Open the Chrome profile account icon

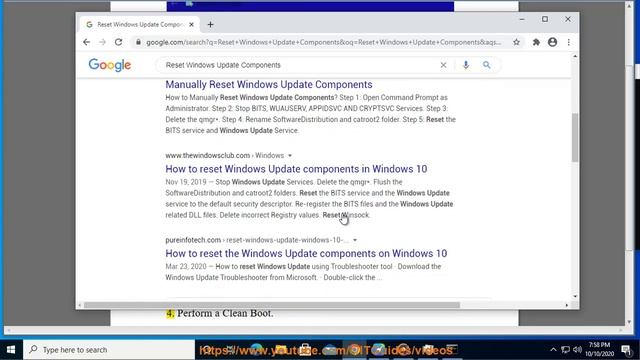click(x=552, y=42)
